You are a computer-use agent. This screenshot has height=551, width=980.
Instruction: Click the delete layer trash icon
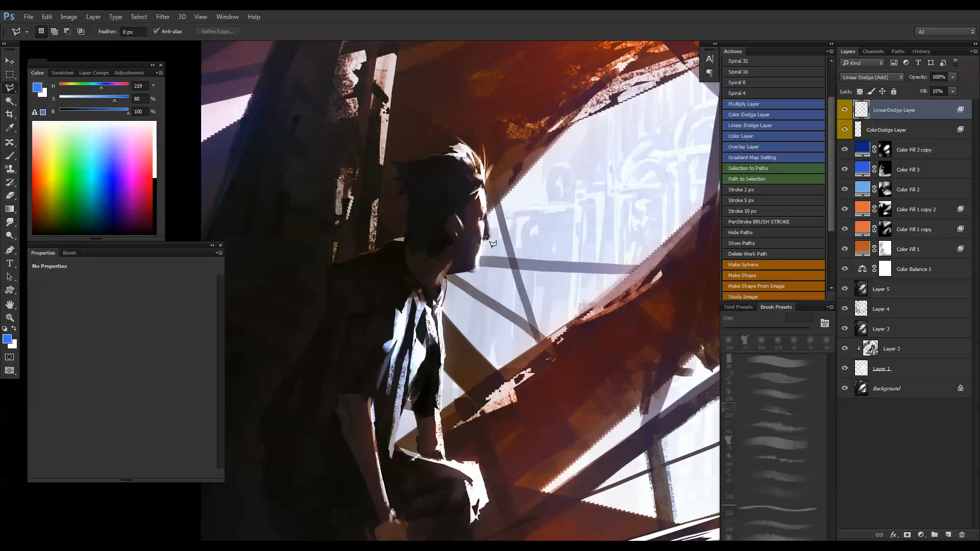click(962, 535)
